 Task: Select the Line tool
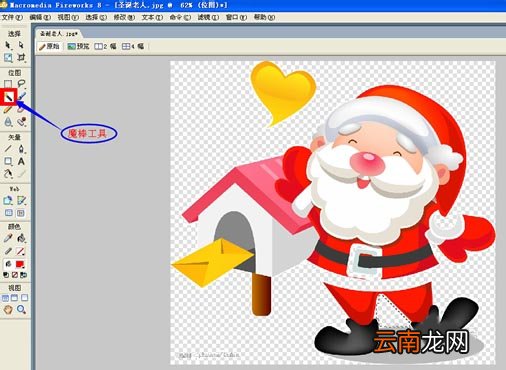point(8,149)
